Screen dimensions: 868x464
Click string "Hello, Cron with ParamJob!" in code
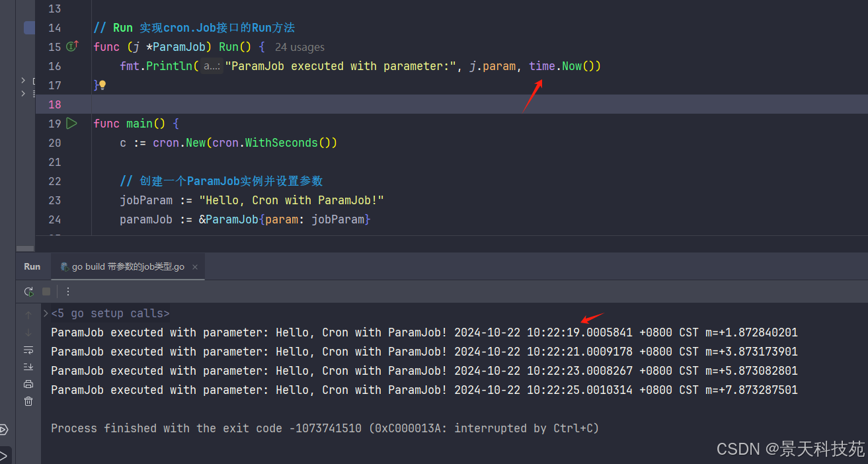[292, 200]
